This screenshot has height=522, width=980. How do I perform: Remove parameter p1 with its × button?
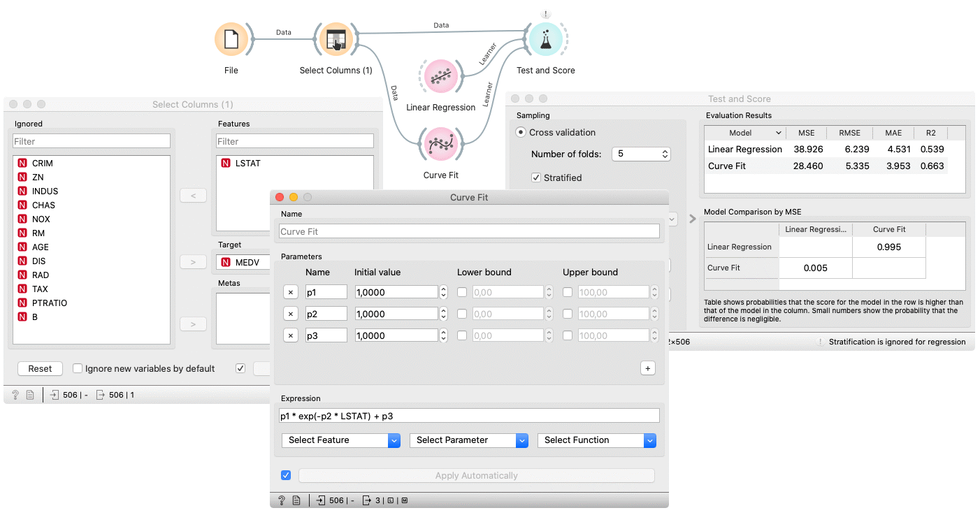(291, 292)
